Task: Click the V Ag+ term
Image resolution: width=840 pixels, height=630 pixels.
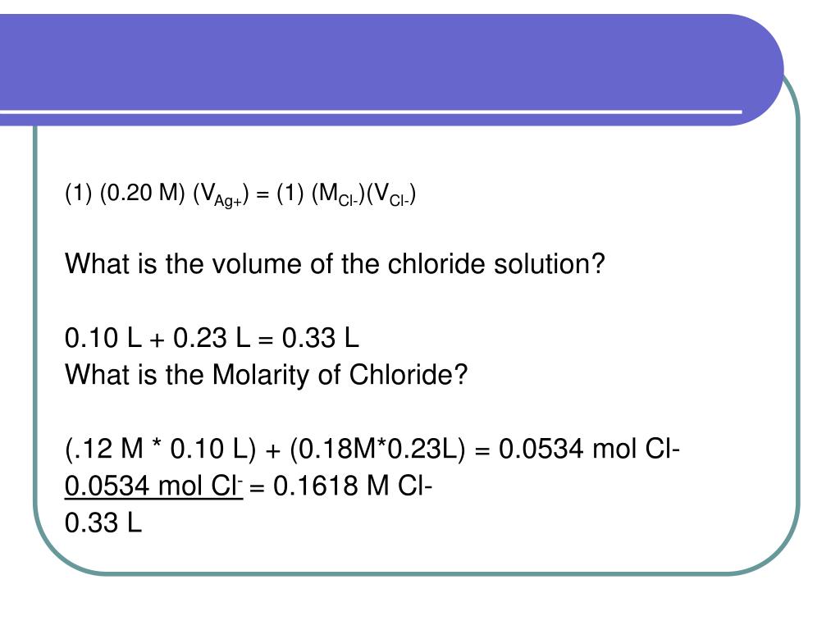Action: click(x=221, y=194)
